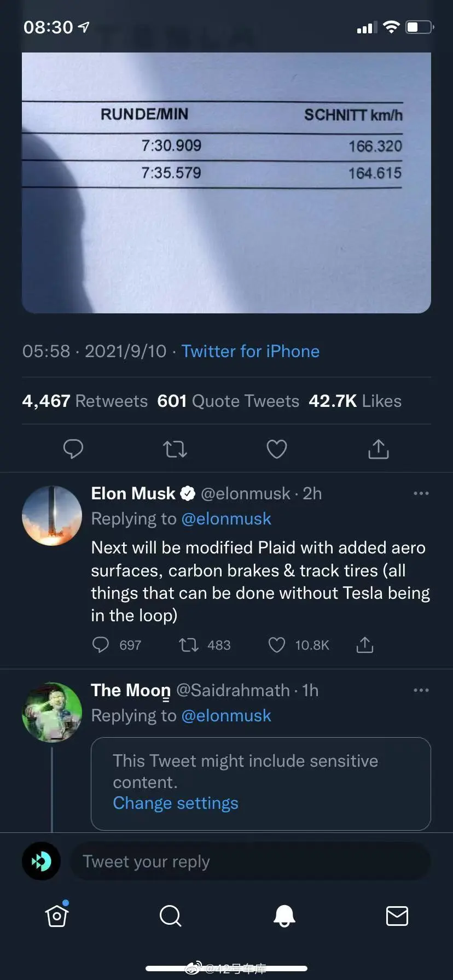Like Elon Musk's reply with 10.8K likes
Image resolution: width=453 pixels, height=980 pixels.
pos(277,645)
